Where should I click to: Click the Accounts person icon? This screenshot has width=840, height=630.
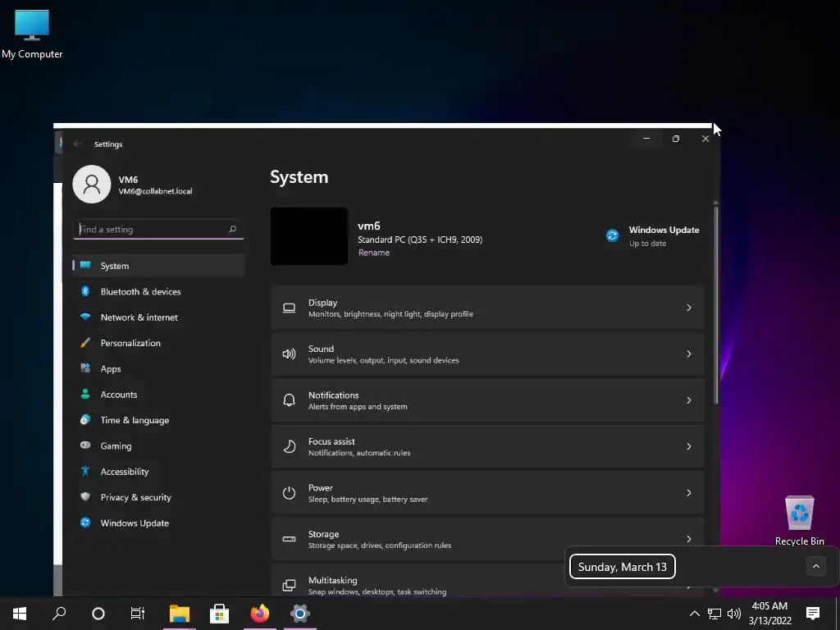pos(85,394)
